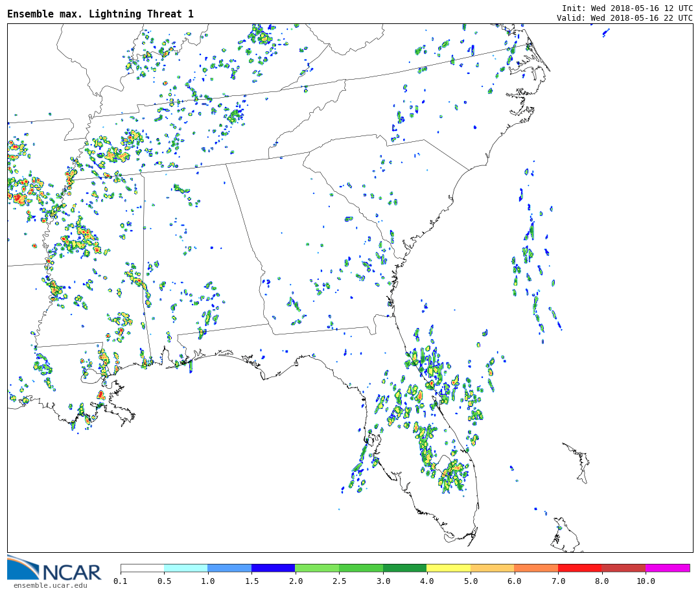Click the magenta colorbar segment above 10.0

[x=667, y=568]
